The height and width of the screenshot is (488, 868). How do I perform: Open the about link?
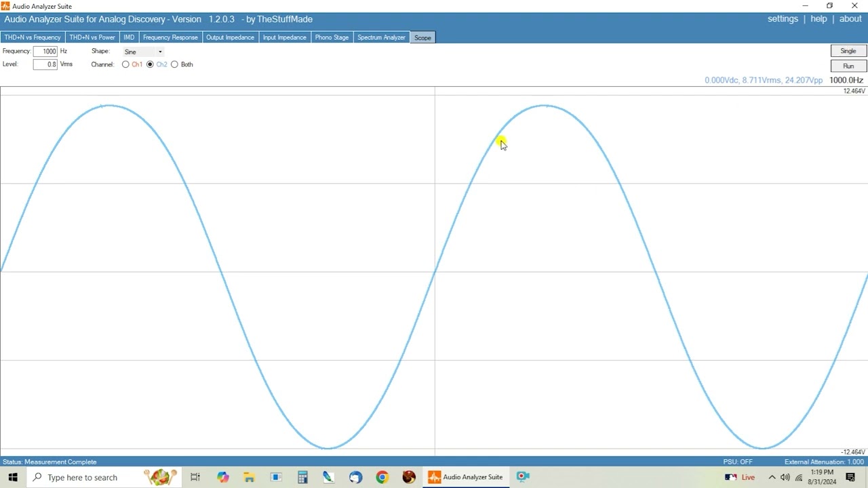(850, 19)
